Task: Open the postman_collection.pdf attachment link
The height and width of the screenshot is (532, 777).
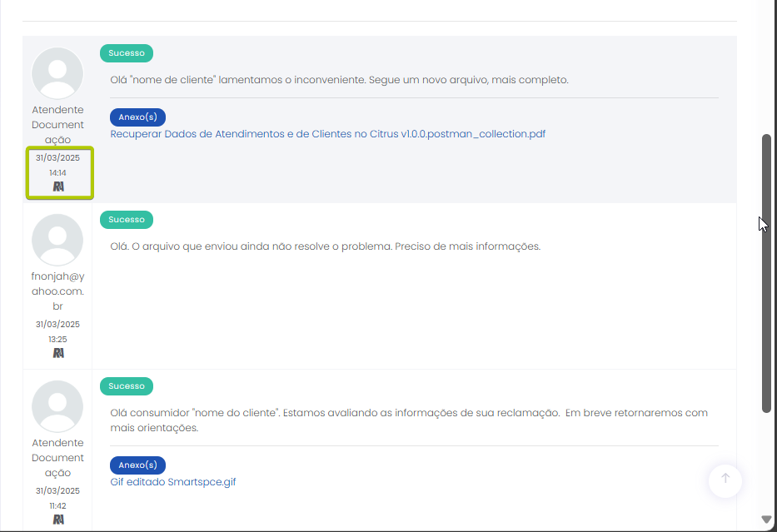Action: pos(327,134)
